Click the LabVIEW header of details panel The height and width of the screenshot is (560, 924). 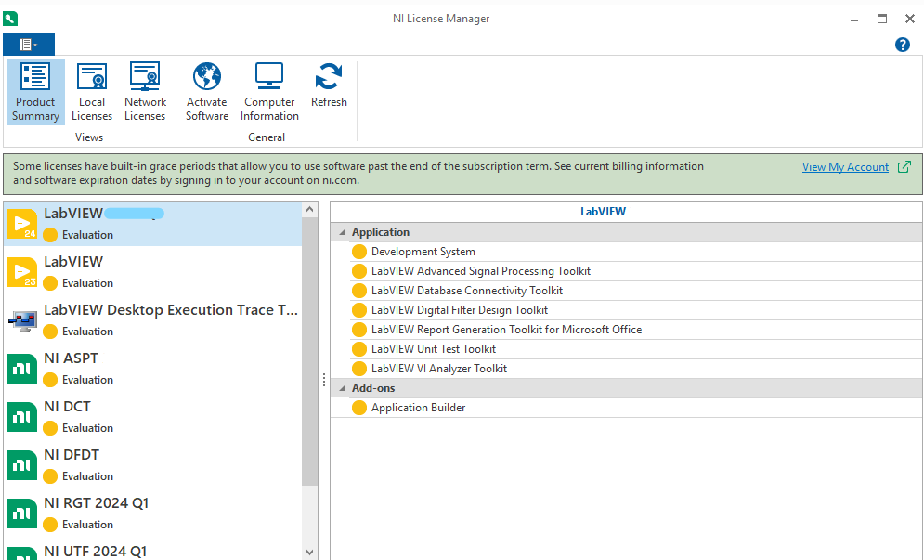(x=603, y=212)
